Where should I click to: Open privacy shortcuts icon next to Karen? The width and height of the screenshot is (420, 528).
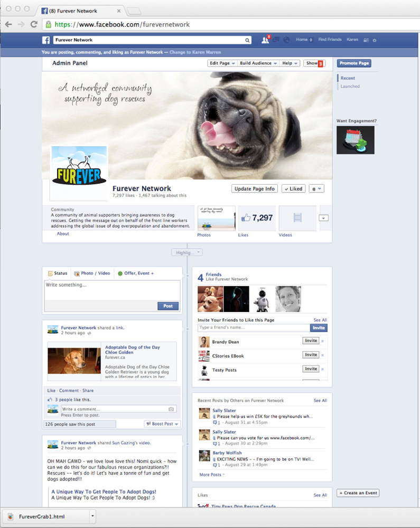click(x=366, y=40)
